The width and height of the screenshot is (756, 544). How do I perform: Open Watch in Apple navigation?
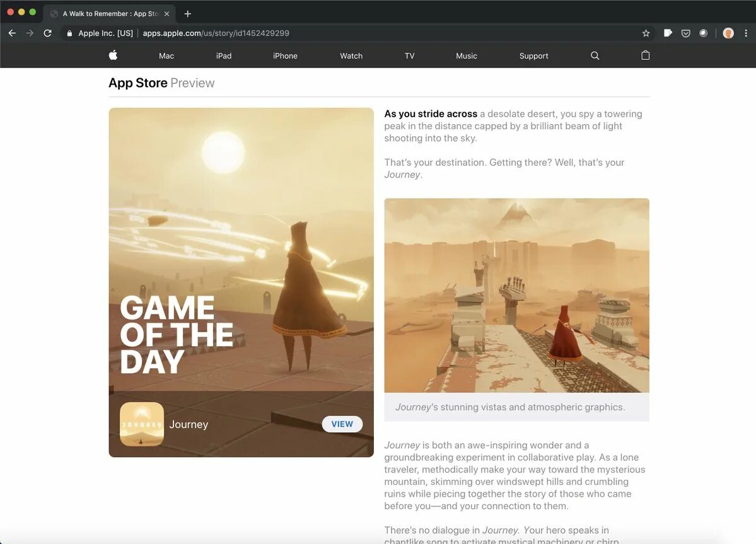(x=351, y=56)
